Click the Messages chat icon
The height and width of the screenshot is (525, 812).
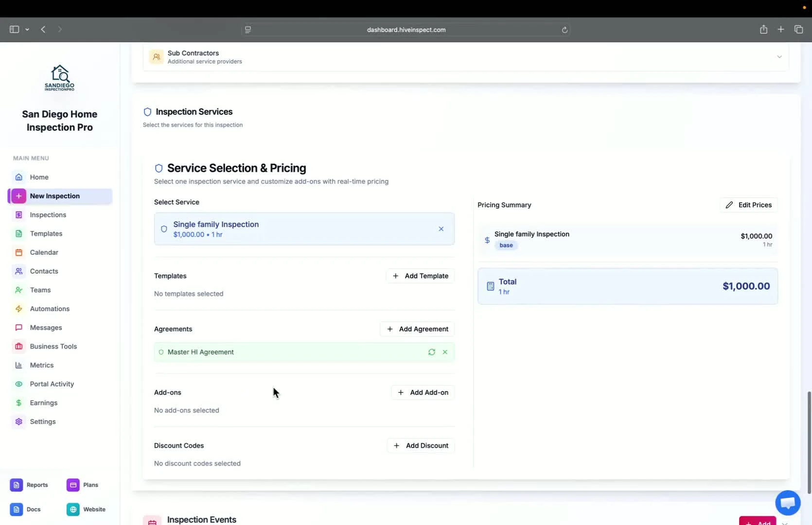[19, 328]
